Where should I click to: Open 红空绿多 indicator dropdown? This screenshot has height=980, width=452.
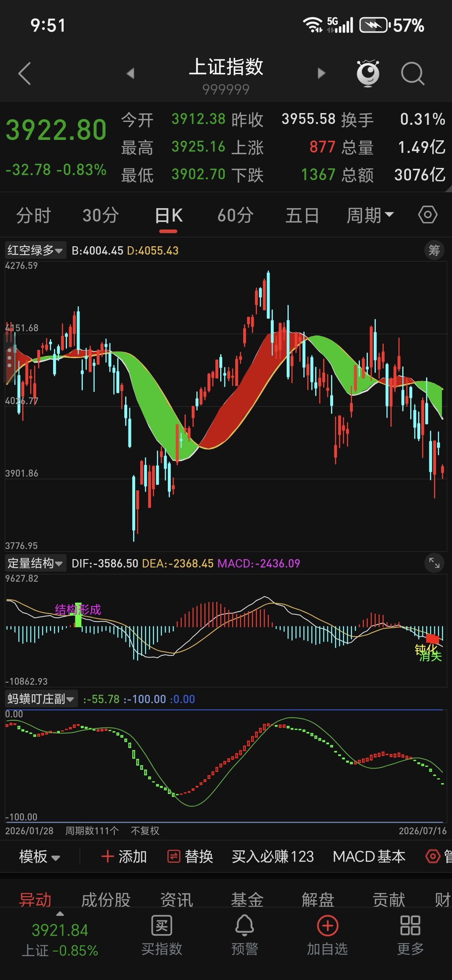35,250
